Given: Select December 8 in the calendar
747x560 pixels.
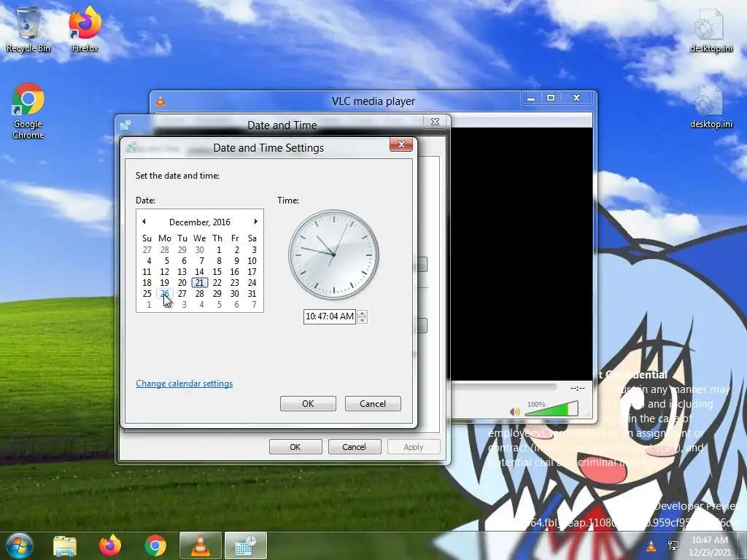Looking at the screenshot, I should click(219, 261).
